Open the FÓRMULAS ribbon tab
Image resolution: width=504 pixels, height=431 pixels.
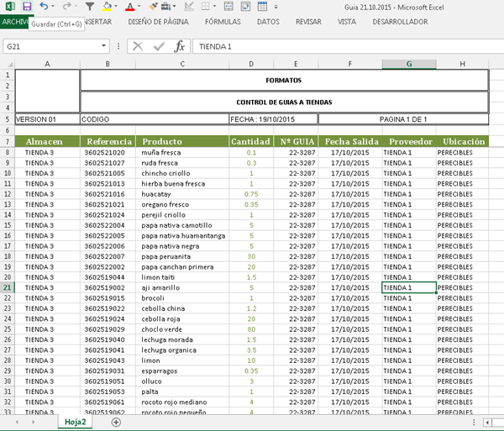click(x=223, y=22)
